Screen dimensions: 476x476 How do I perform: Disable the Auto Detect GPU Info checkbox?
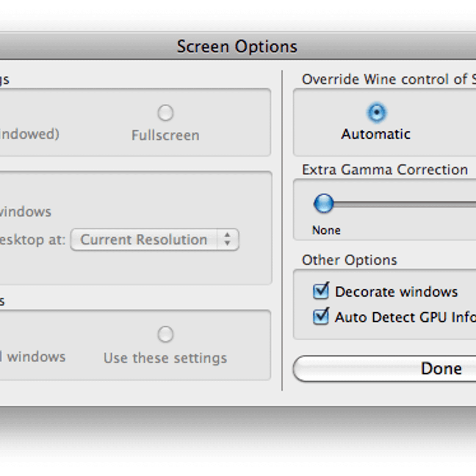[321, 316]
